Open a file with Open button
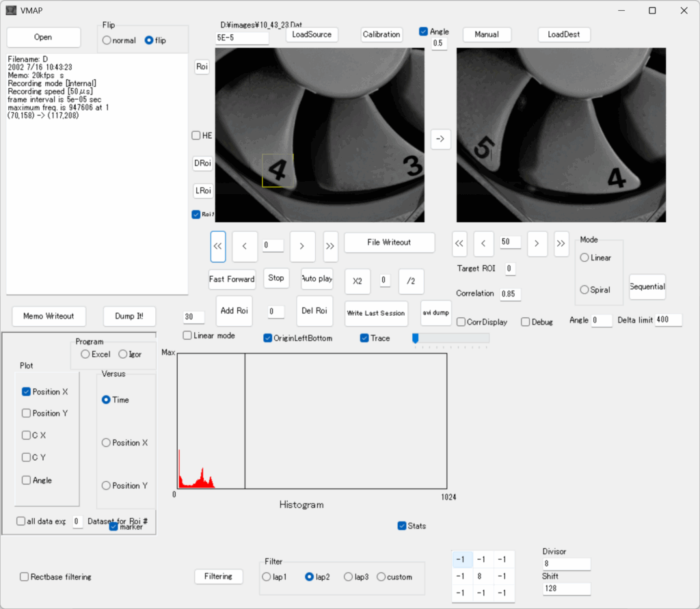Screen dimensions: 700x609 (43, 37)
